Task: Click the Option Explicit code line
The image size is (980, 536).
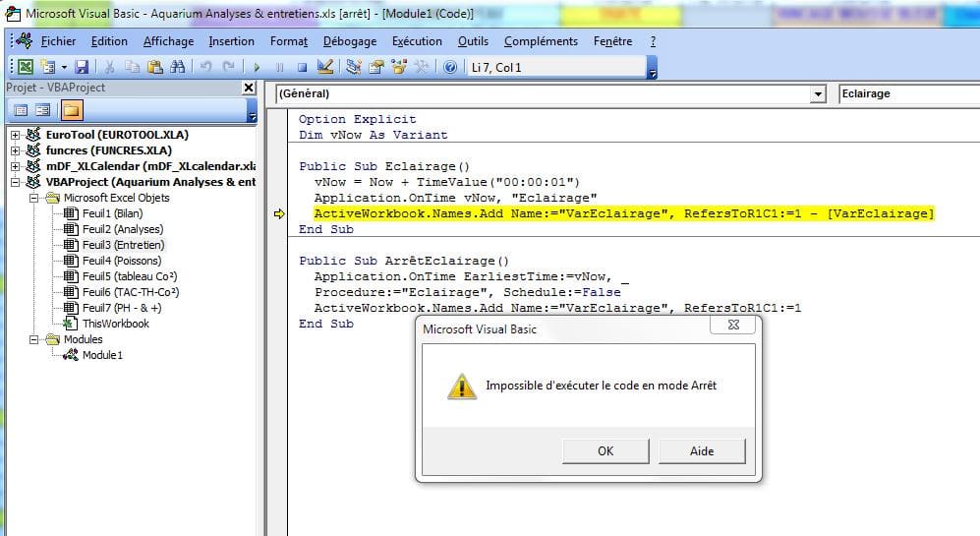Action: [357, 119]
